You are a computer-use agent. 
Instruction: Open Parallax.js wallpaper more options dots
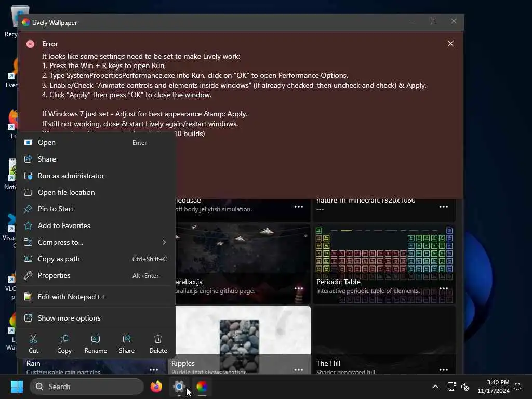click(x=299, y=288)
